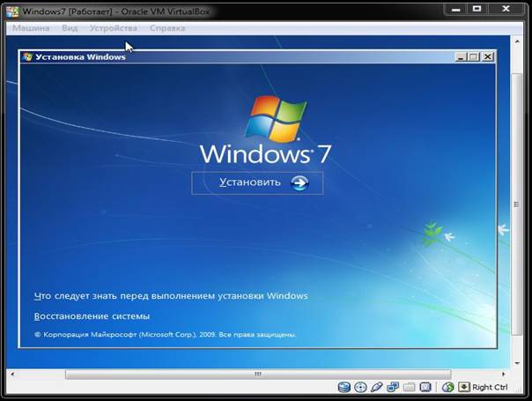
Task: Open 'Что следует знать перед выполнением установки Windows' link
Action: tap(171, 296)
